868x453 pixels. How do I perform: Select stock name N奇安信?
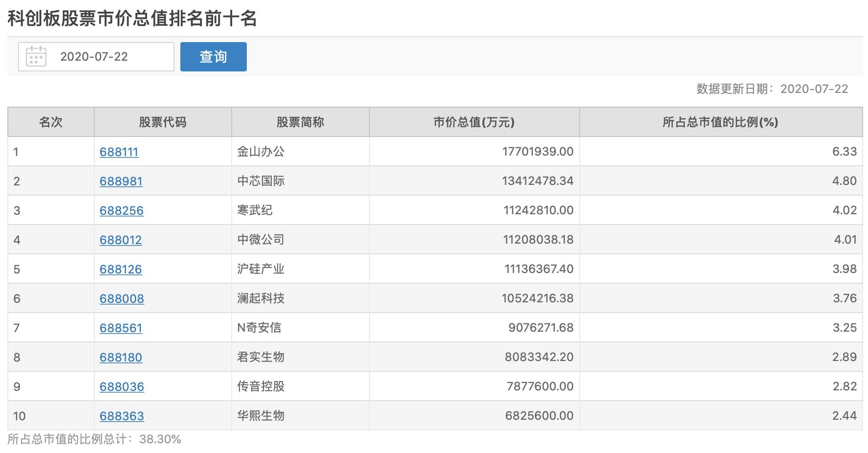click(259, 328)
